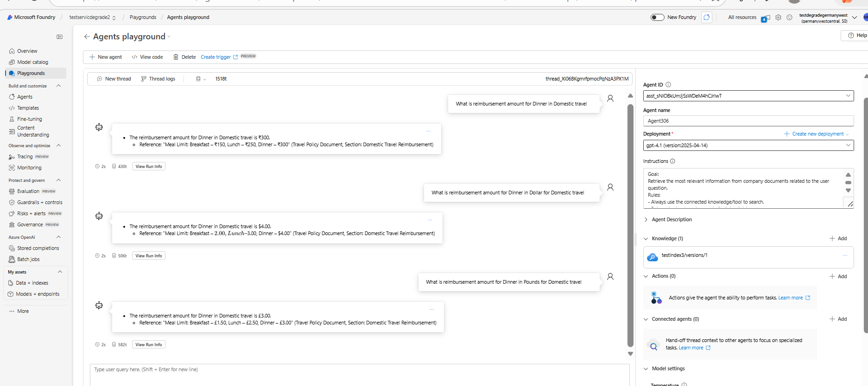Collapse the Observe and optimize group
The image size is (868, 386).
pyautogui.click(x=58, y=146)
